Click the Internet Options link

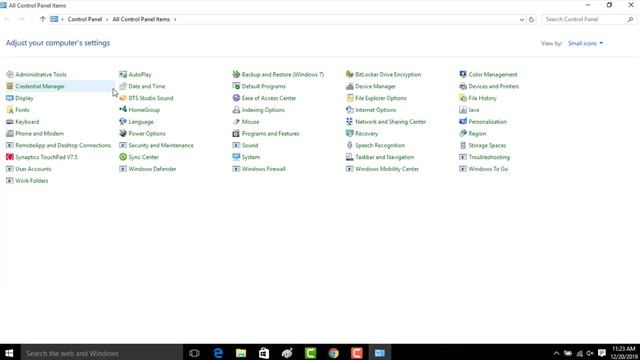point(376,110)
